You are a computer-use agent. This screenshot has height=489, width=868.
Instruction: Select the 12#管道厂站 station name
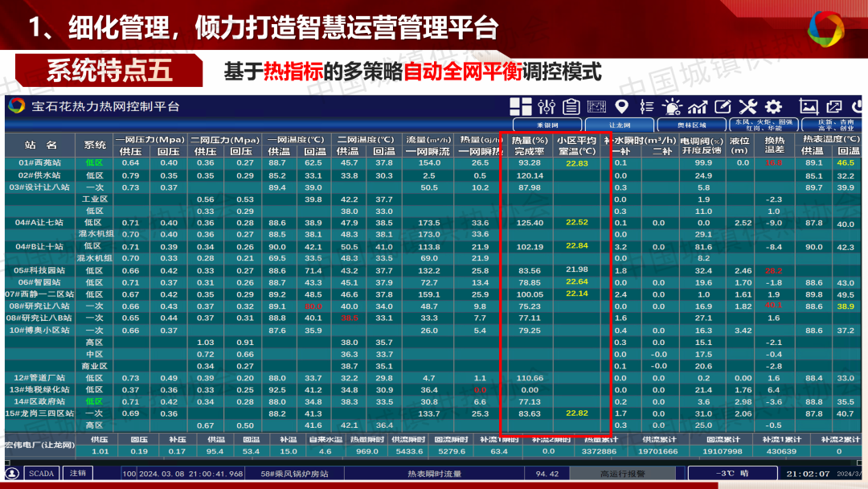click(x=39, y=377)
